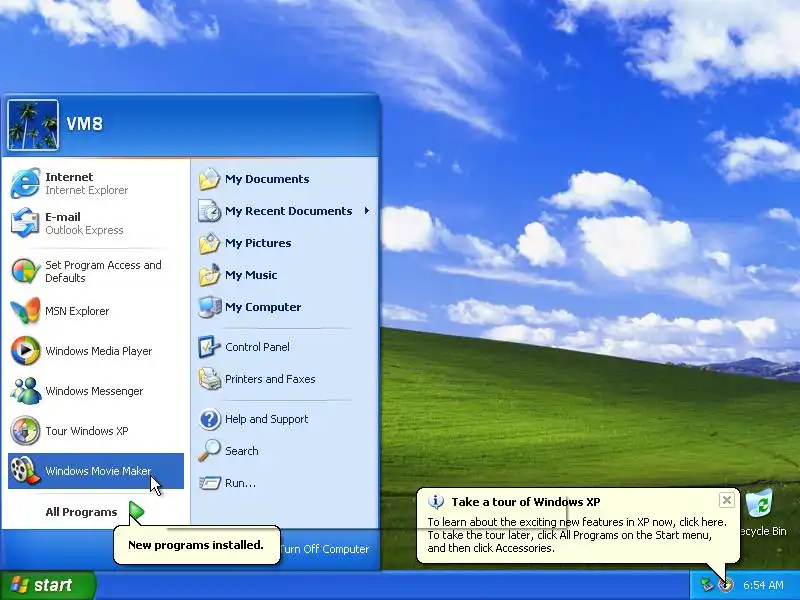Click the green All Programs arrow

tap(136, 511)
